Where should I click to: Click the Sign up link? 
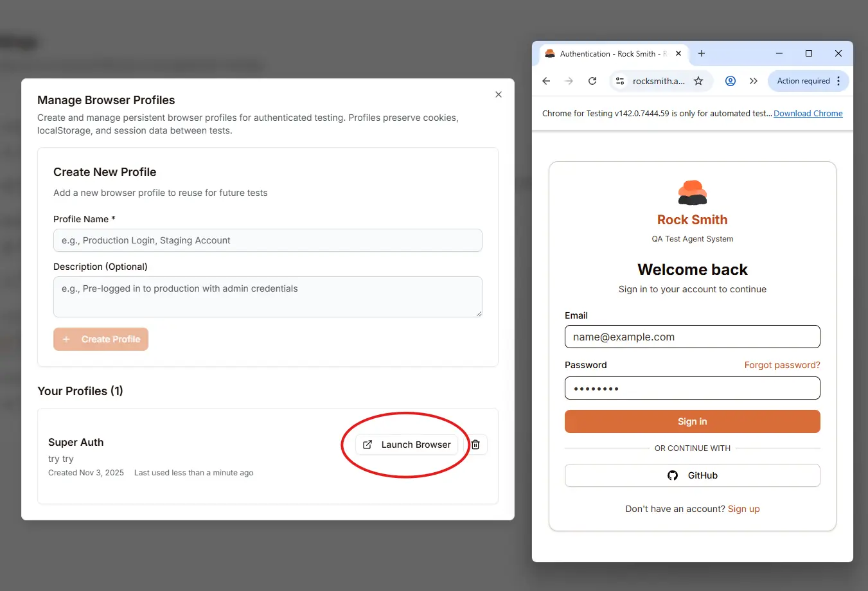(x=743, y=508)
